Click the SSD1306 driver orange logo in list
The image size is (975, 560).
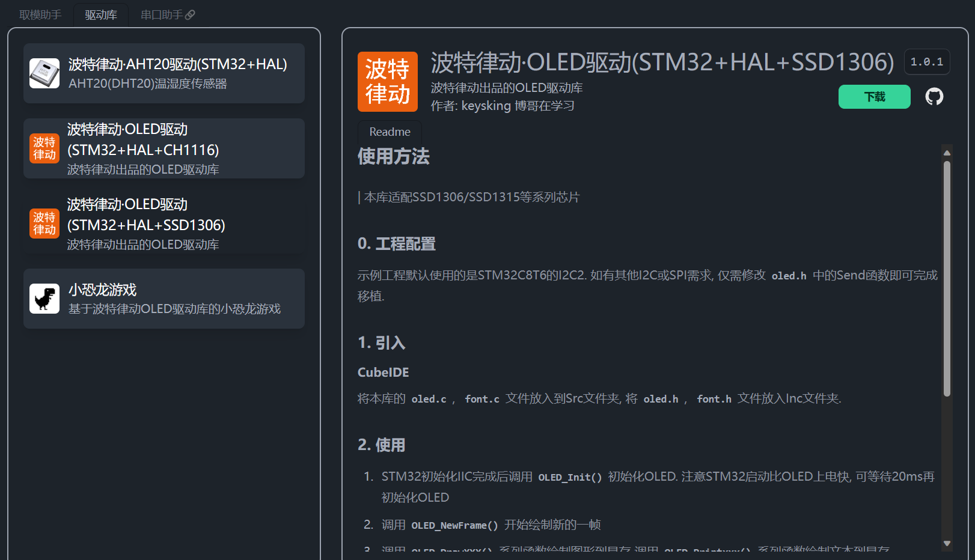point(44,224)
